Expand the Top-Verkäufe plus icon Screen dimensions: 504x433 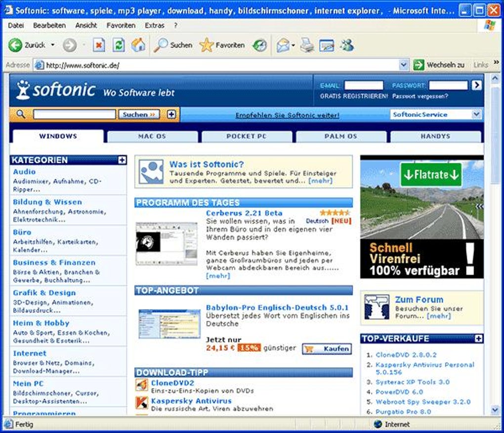479,339
